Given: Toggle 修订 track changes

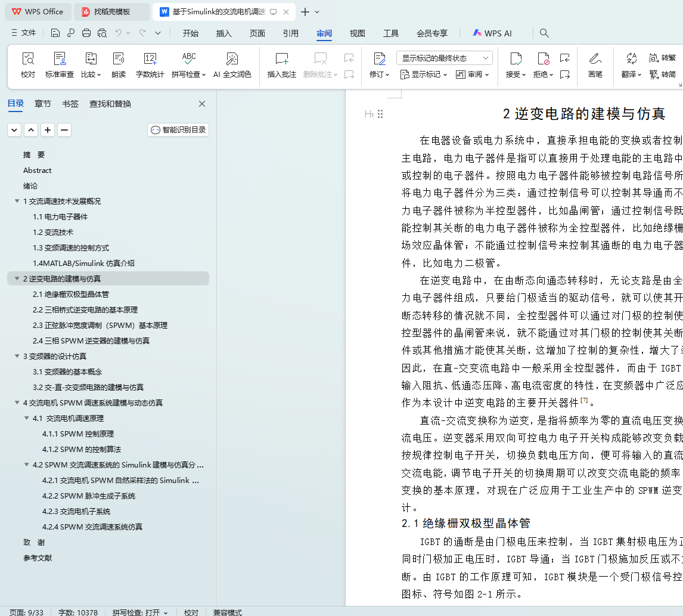Looking at the screenshot, I should (x=379, y=65).
